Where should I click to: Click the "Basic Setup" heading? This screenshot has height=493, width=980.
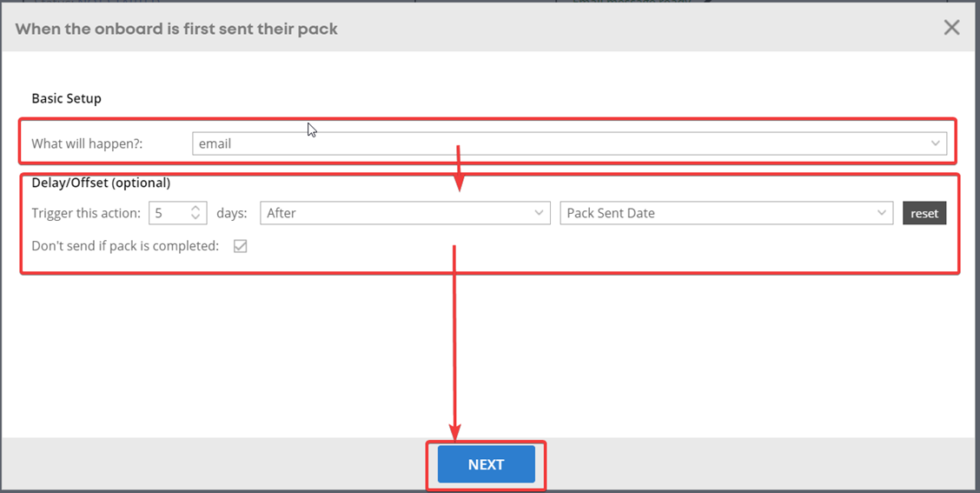[x=66, y=98]
